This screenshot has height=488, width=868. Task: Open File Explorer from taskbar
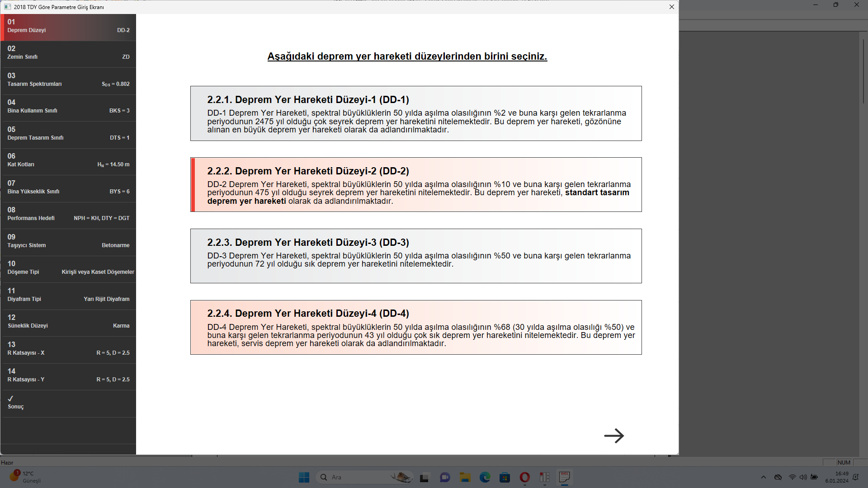click(465, 477)
